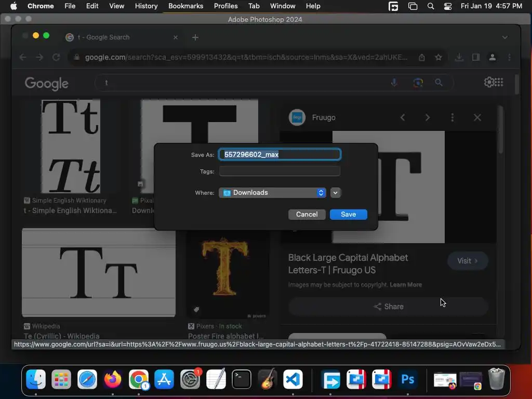Click the Learn More copyright link
The width and height of the screenshot is (532, 399).
pyautogui.click(x=406, y=285)
